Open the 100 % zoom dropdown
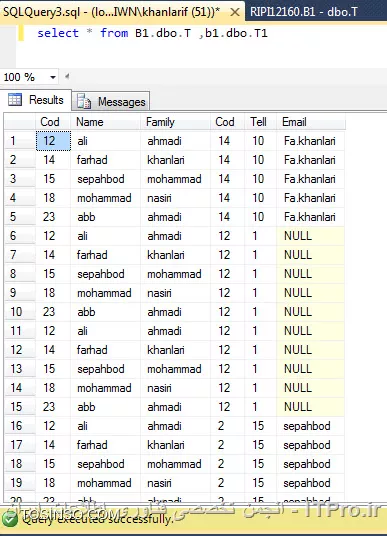 click(x=53, y=77)
